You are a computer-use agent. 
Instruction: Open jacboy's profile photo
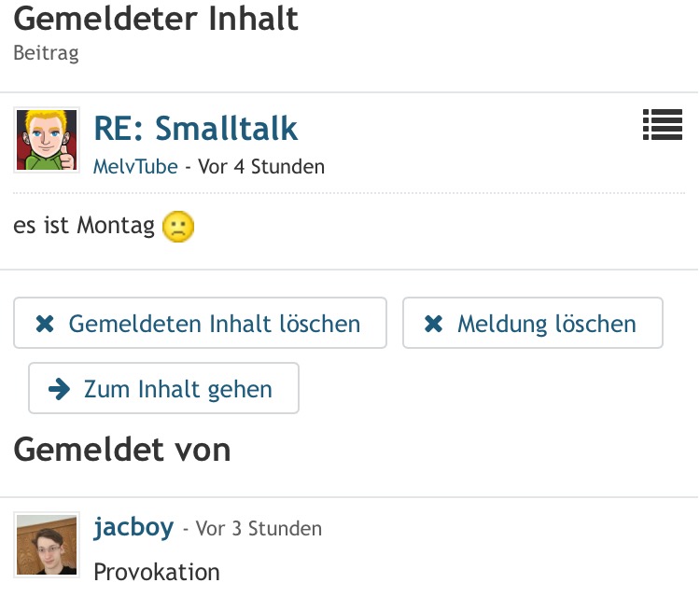[47, 544]
